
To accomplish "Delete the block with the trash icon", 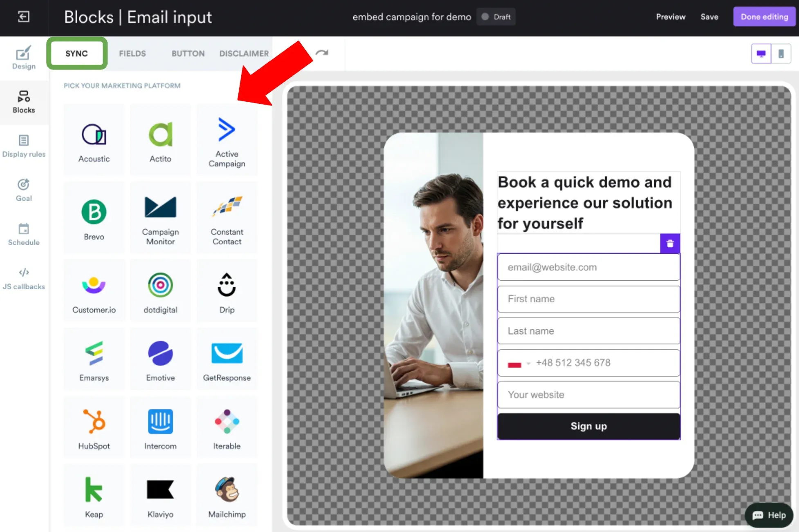I will [x=670, y=244].
